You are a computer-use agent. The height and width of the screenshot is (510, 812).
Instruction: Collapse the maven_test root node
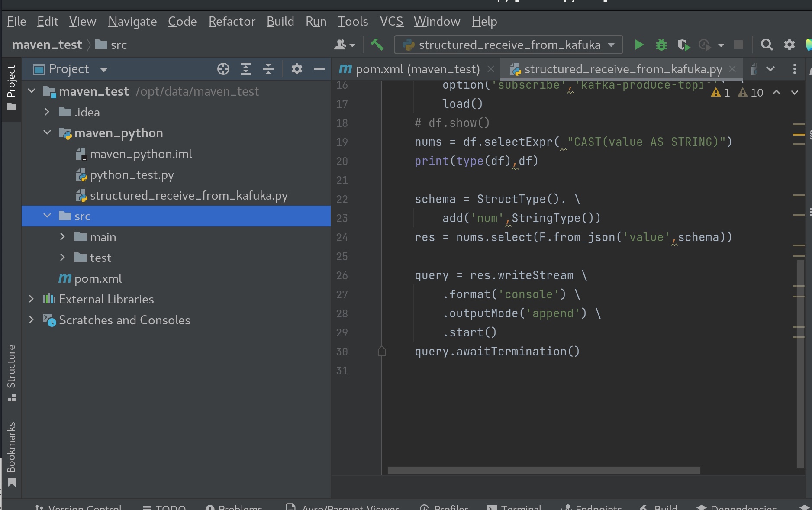32,91
